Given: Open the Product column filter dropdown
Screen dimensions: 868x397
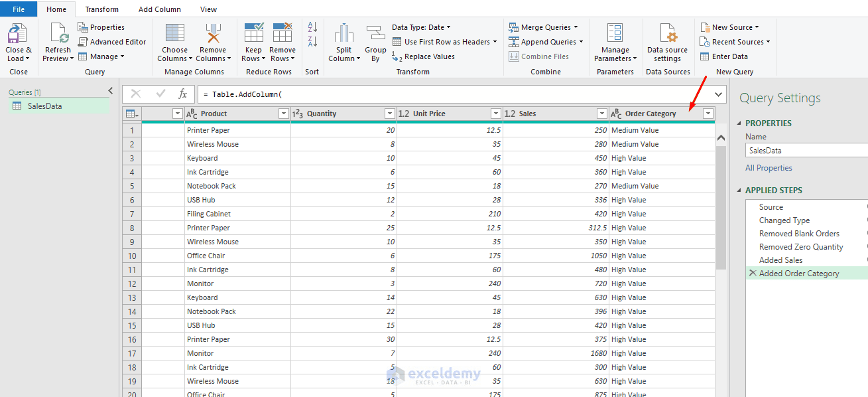Looking at the screenshot, I should pos(283,114).
